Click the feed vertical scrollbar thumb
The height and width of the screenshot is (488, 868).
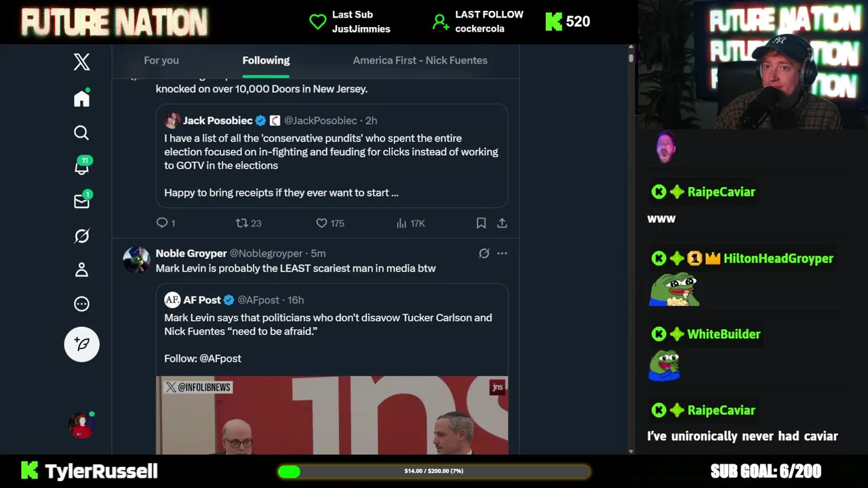pyautogui.click(x=631, y=57)
